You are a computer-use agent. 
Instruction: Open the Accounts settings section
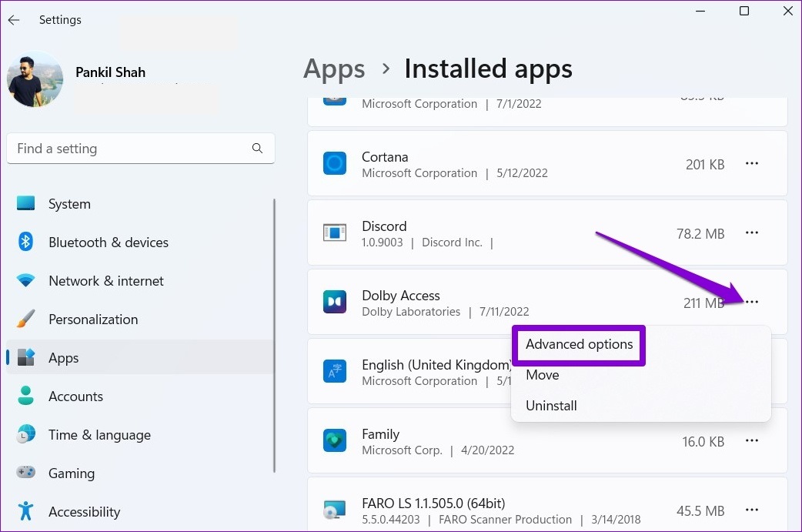point(75,396)
